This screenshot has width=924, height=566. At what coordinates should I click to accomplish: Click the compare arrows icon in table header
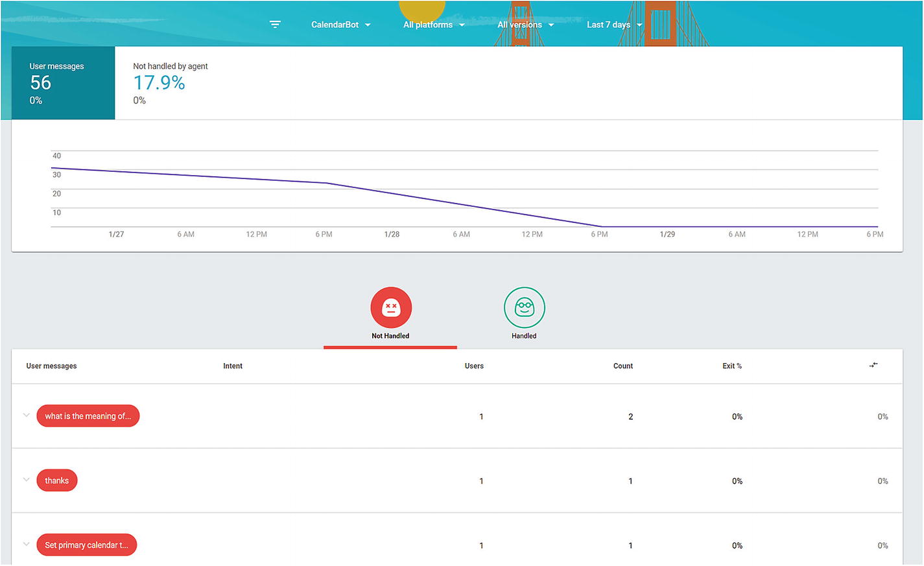coord(873,365)
